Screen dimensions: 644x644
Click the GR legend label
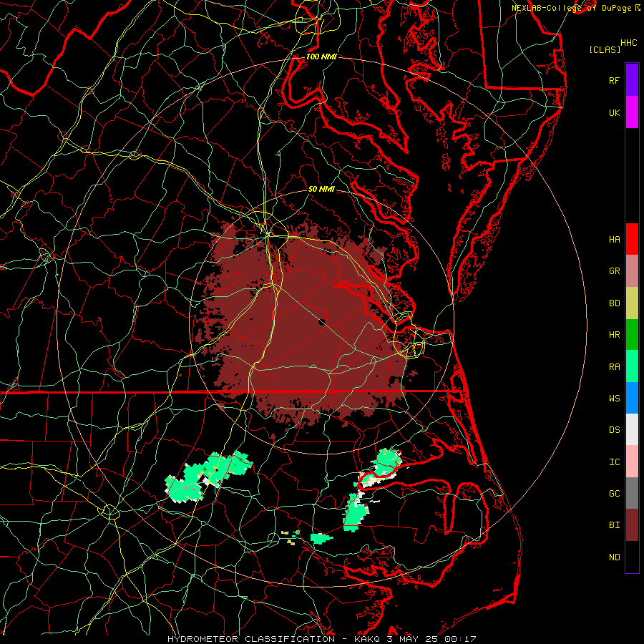click(x=614, y=271)
